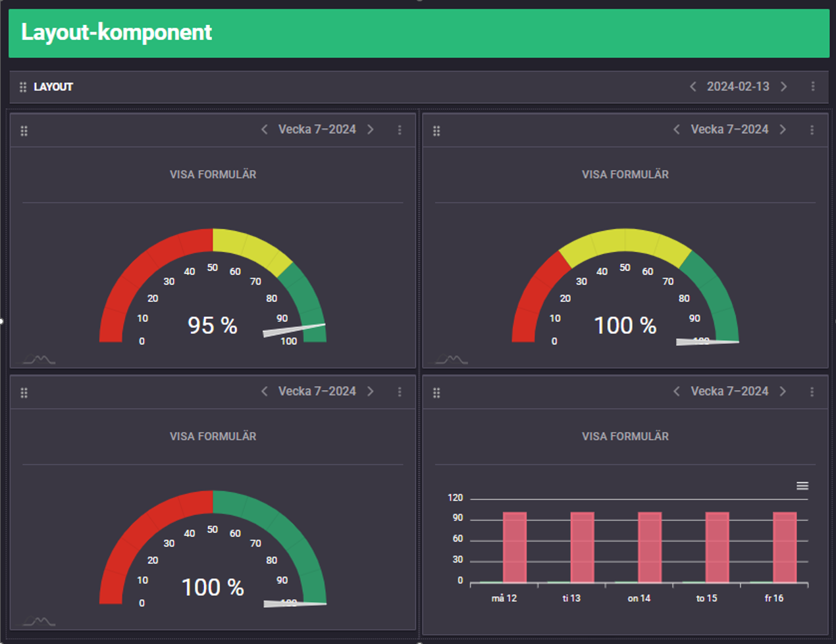Go to the next week in the bar chart panel
Viewport: 836px width, 644px height.
coord(783,391)
